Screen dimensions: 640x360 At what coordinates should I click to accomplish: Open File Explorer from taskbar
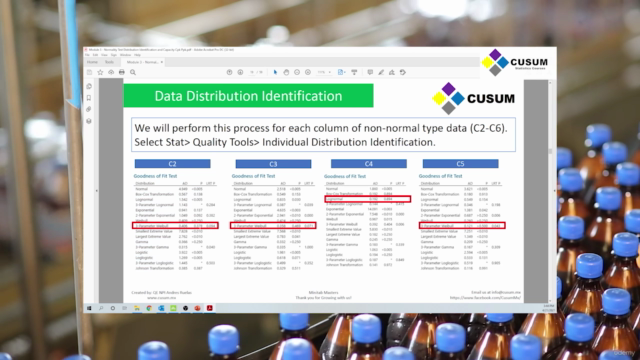137,308
